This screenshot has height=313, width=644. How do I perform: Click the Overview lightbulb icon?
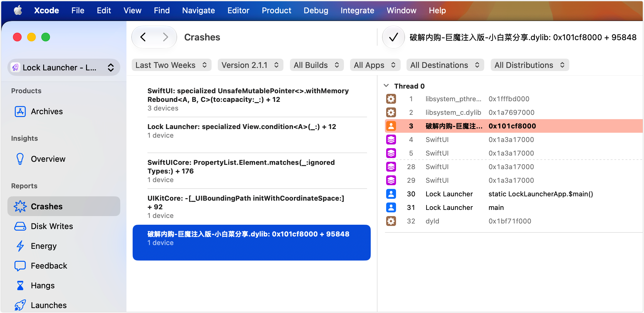20,159
